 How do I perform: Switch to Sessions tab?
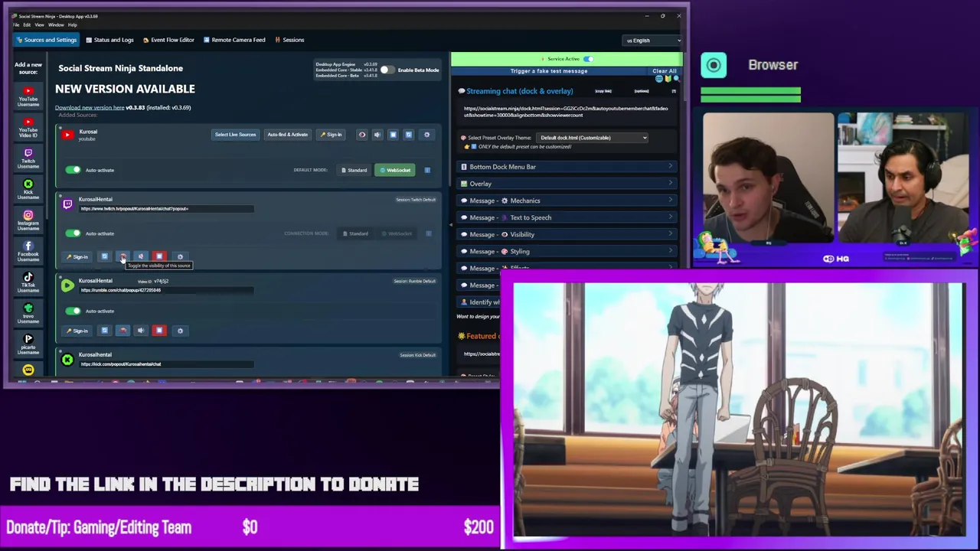coord(289,40)
